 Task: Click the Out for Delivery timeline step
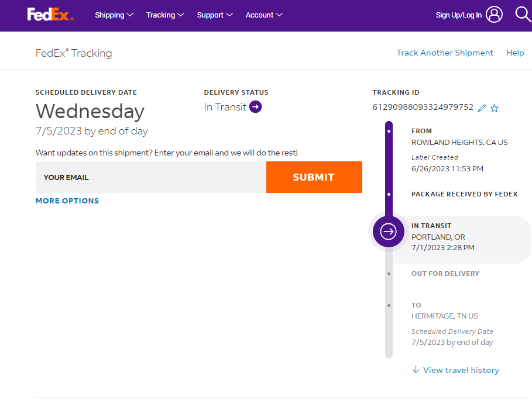tap(445, 274)
